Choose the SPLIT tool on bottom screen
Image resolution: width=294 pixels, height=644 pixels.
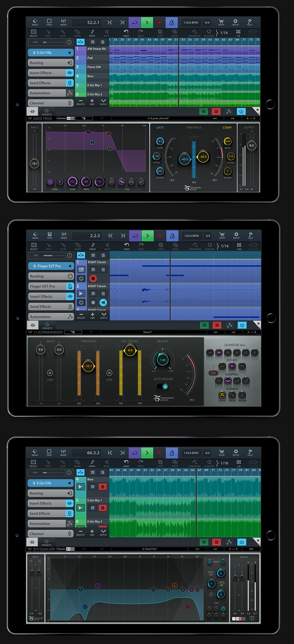pos(49,463)
